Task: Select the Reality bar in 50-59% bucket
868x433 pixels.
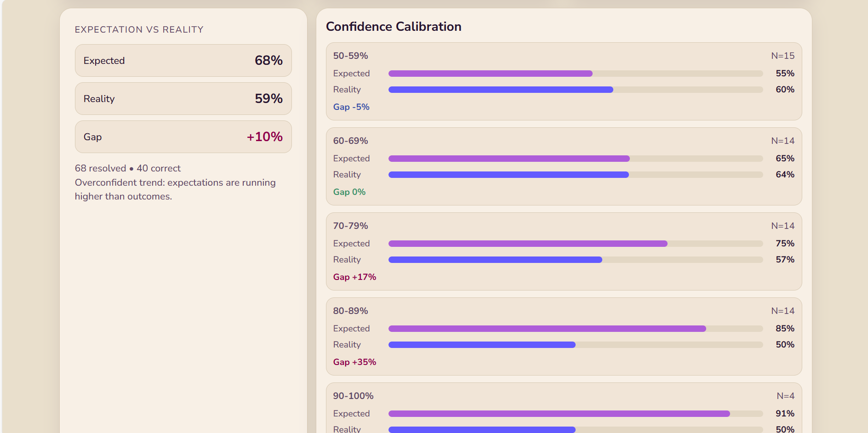Action: click(576, 90)
